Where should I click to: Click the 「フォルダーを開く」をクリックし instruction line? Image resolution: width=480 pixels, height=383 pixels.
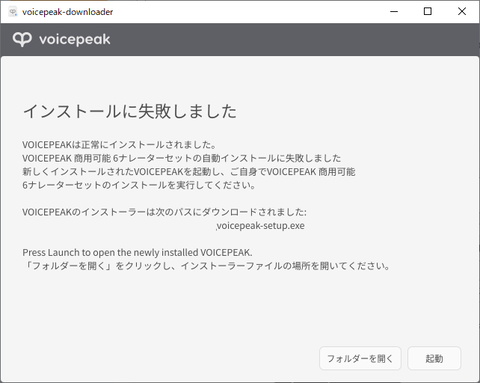(207, 266)
